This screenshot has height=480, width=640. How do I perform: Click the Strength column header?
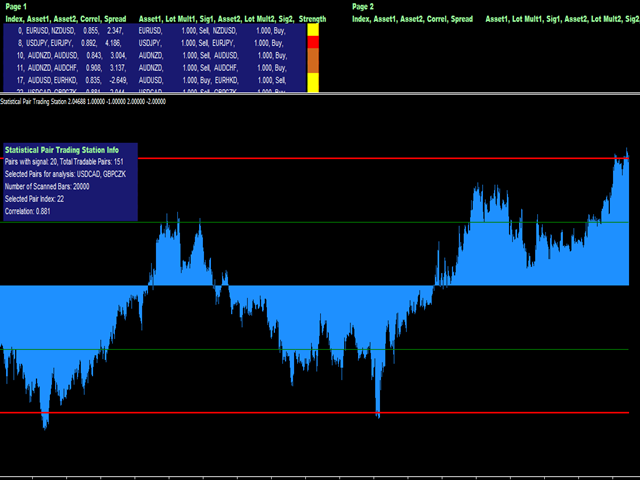(x=312, y=19)
